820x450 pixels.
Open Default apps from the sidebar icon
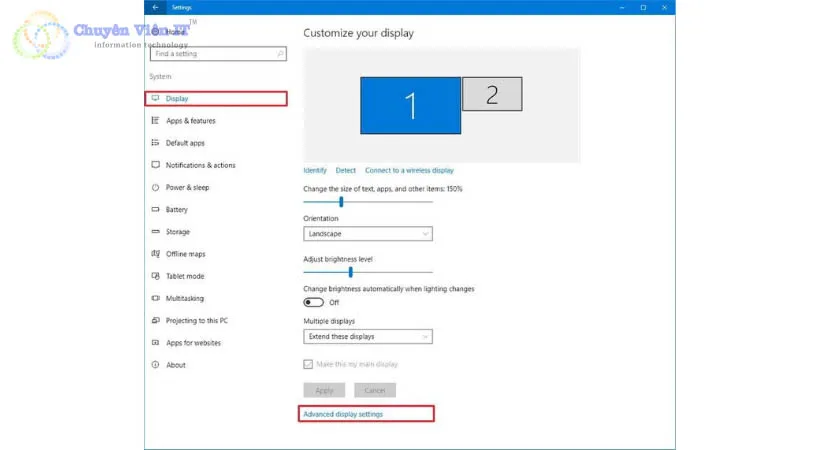(155, 143)
